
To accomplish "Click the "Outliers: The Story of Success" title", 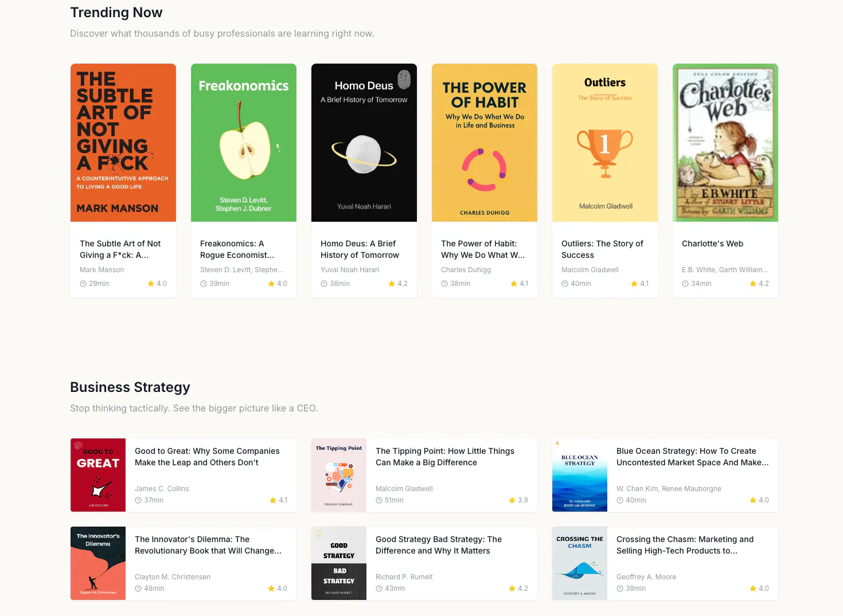I will pos(602,249).
